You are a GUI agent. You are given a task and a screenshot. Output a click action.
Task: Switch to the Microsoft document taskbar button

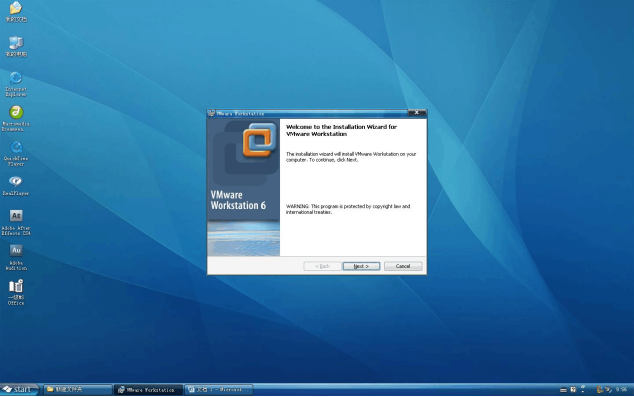(219, 390)
